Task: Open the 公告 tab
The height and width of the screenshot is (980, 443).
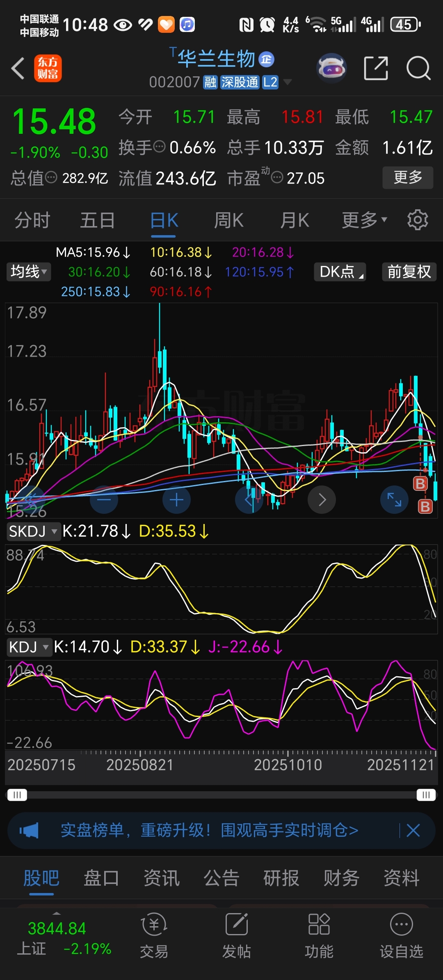Action: [221, 878]
